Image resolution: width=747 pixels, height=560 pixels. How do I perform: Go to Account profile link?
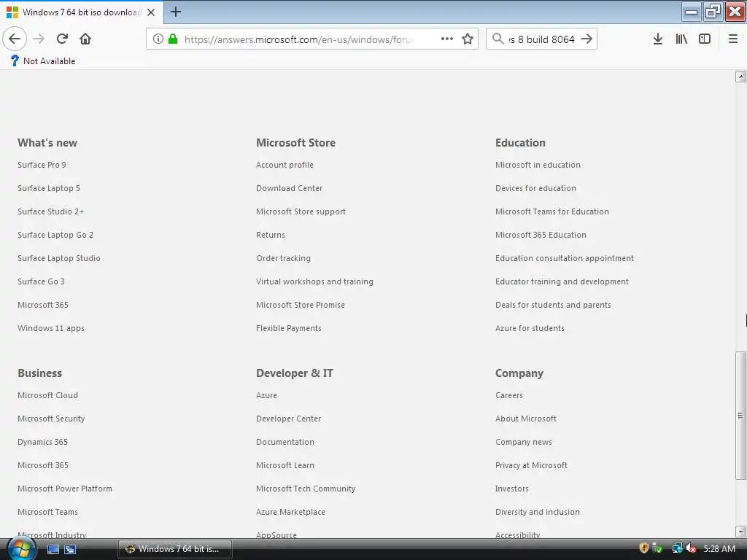[285, 165]
